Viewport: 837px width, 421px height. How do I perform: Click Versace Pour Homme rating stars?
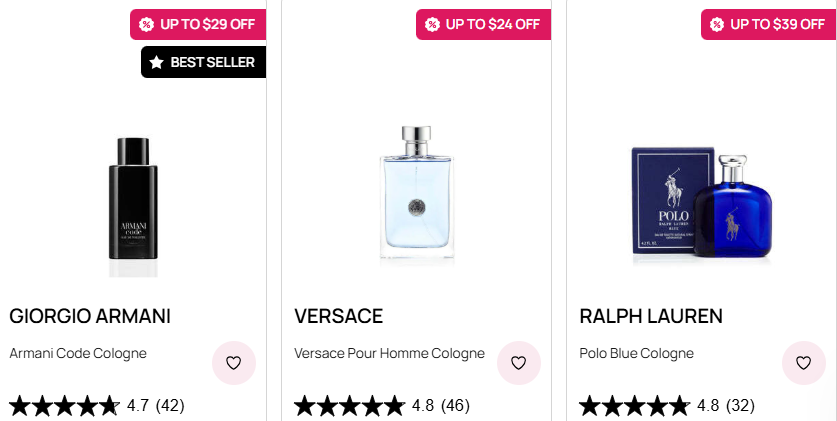349,406
